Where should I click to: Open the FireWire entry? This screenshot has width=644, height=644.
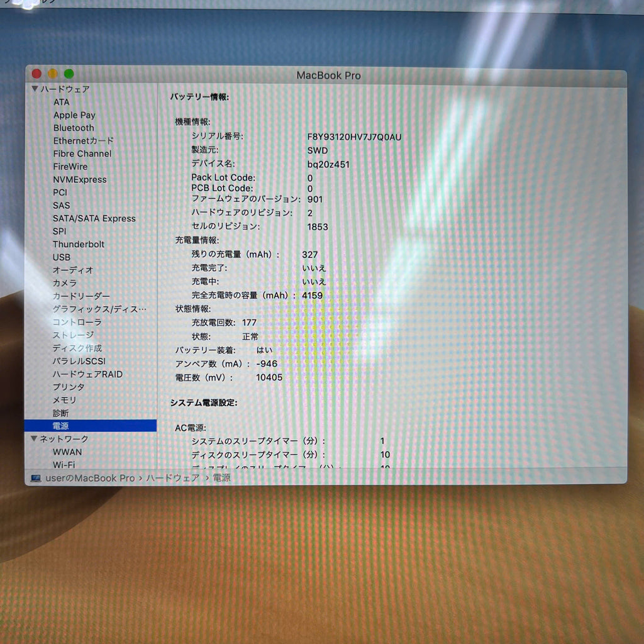[x=70, y=166]
